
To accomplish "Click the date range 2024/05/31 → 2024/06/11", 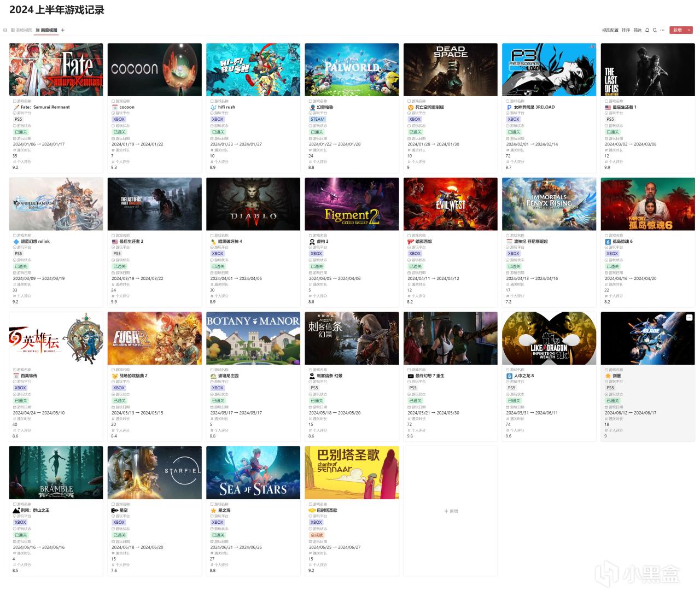I will tap(532, 413).
